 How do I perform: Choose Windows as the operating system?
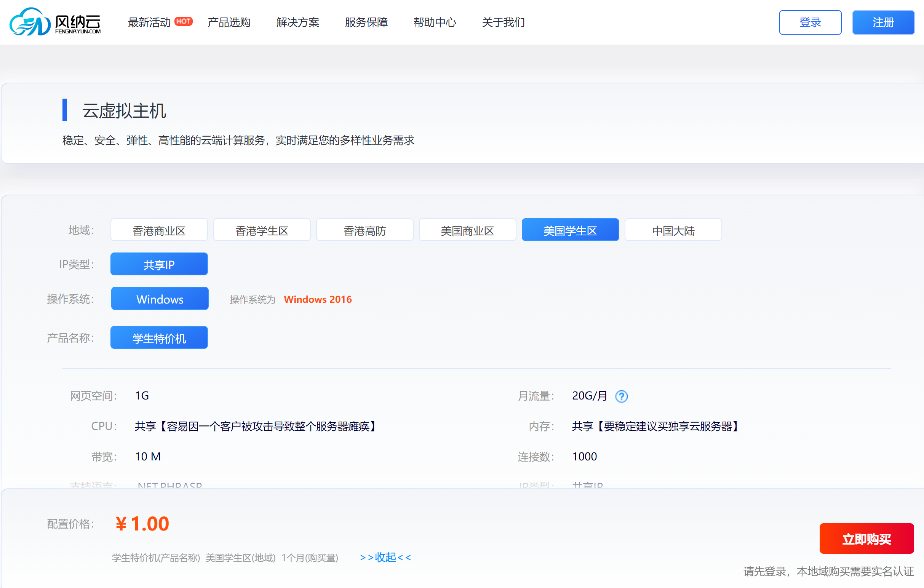coord(160,299)
